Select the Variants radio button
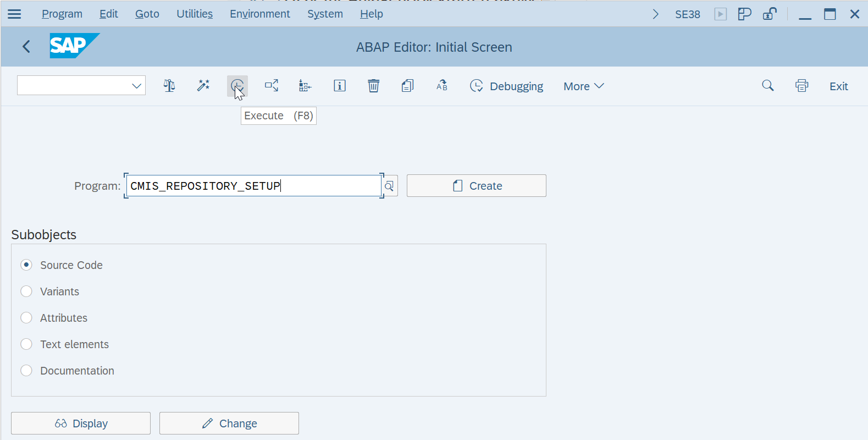The height and width of the screenshot is (440, 868). coord(26,291)
